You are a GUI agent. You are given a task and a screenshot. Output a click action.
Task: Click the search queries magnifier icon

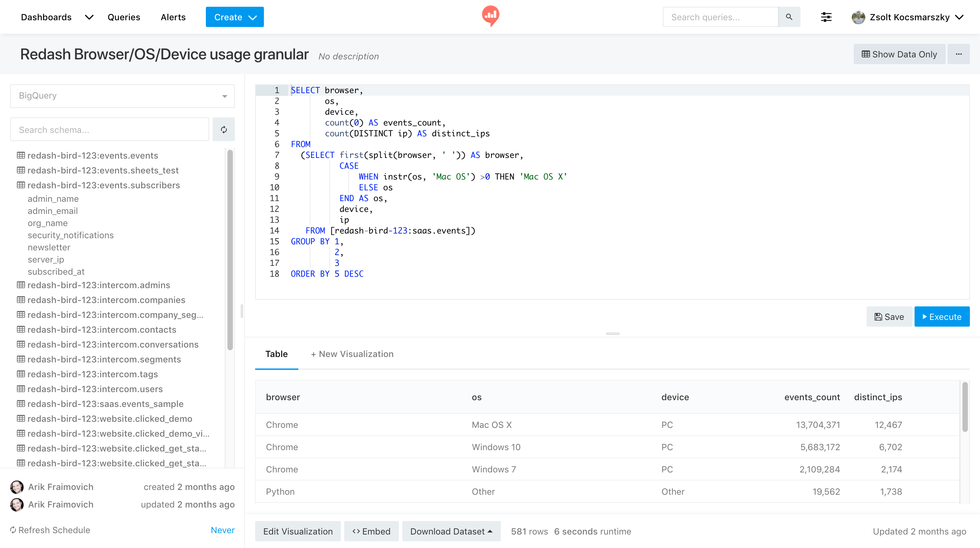(789, 17)
